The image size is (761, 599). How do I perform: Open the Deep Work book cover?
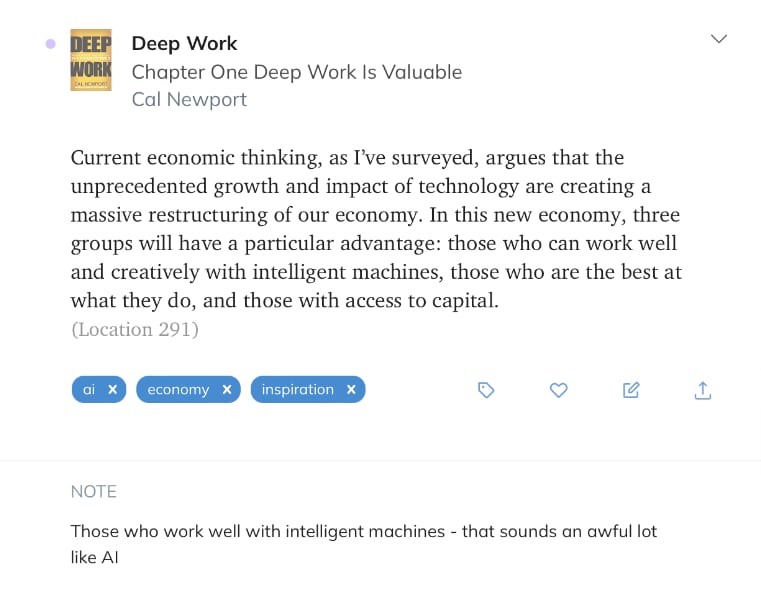coord(90,60)
